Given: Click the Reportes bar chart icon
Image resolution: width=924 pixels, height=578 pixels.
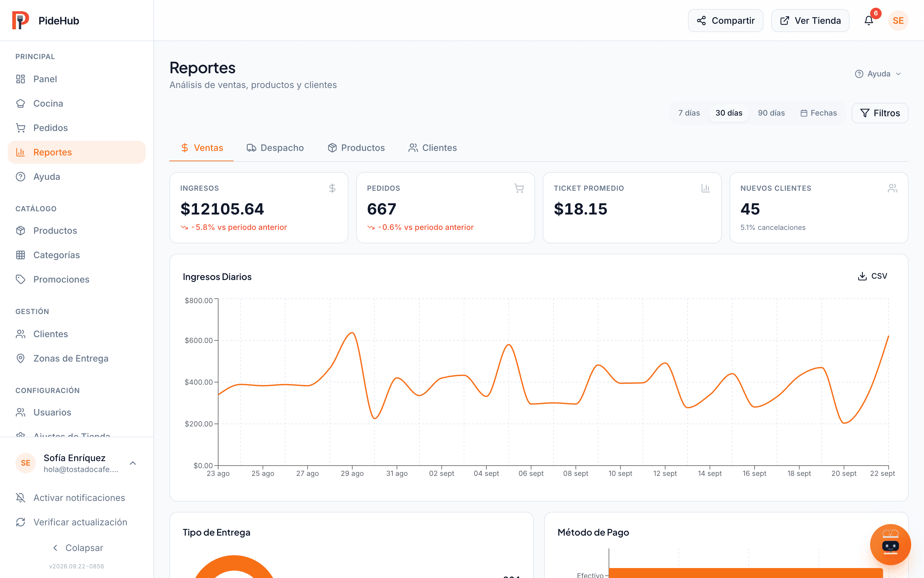Looking at the screenshot, I should [x=21, y=153].
